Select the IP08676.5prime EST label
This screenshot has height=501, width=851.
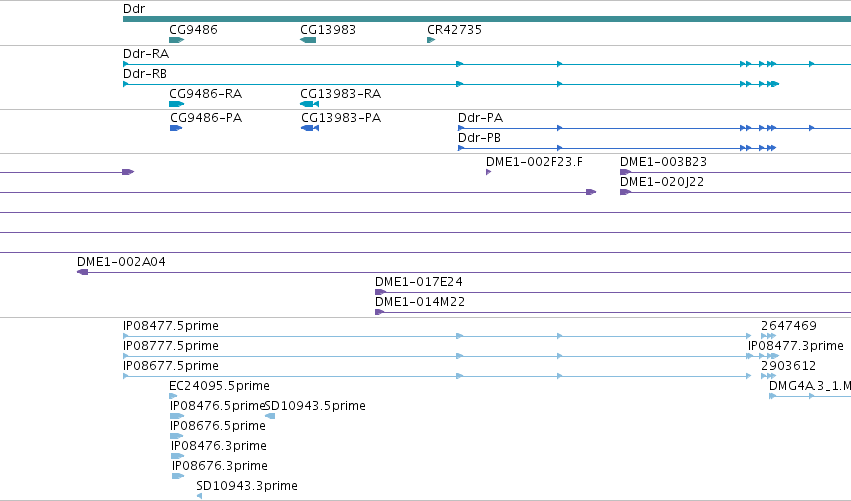[218, 426]
